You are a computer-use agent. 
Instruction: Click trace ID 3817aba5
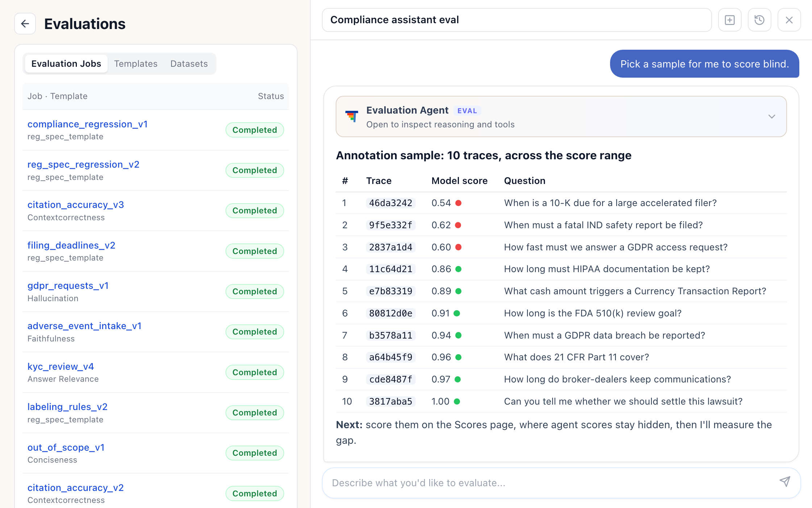390,401
